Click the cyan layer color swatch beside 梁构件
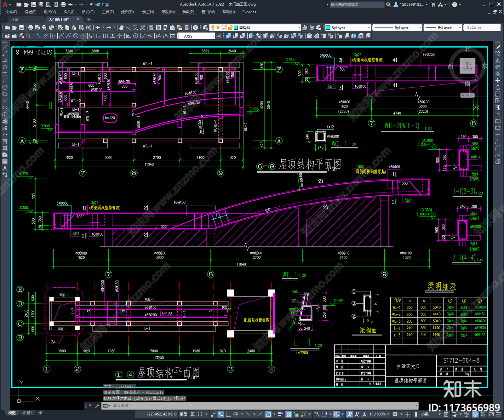504x420 pixels. 236,28
